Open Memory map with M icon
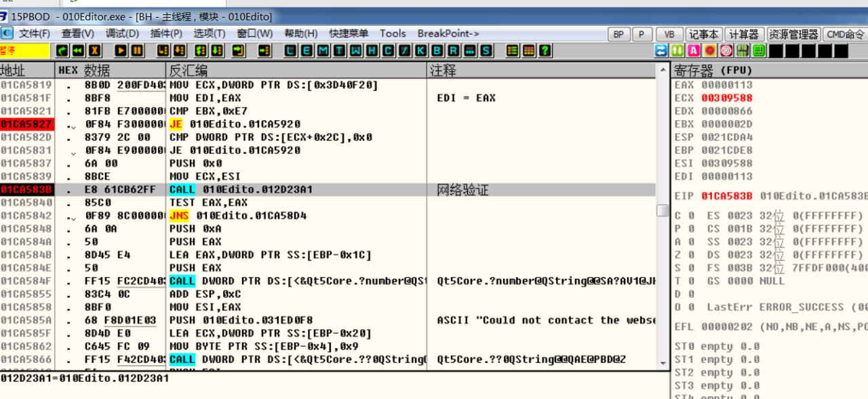The width and height of the screenshot is (868, 399). point(323,51)
